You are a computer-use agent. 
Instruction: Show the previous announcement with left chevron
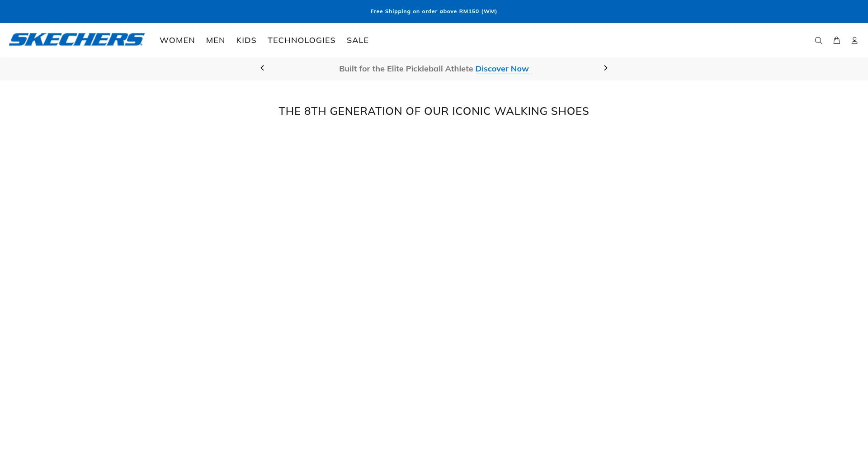pyautogui.click(x=262, y=68)
